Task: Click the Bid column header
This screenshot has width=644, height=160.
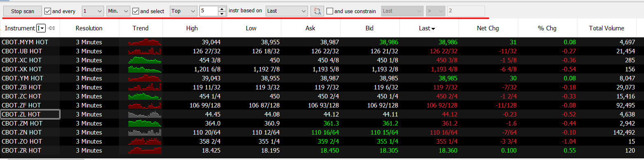Action: point(370,28)
